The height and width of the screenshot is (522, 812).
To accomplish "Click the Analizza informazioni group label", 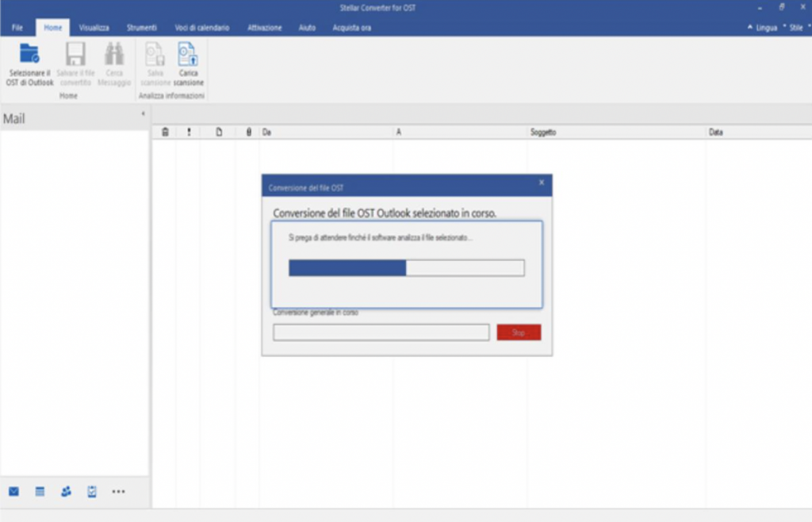I will 171,96.
